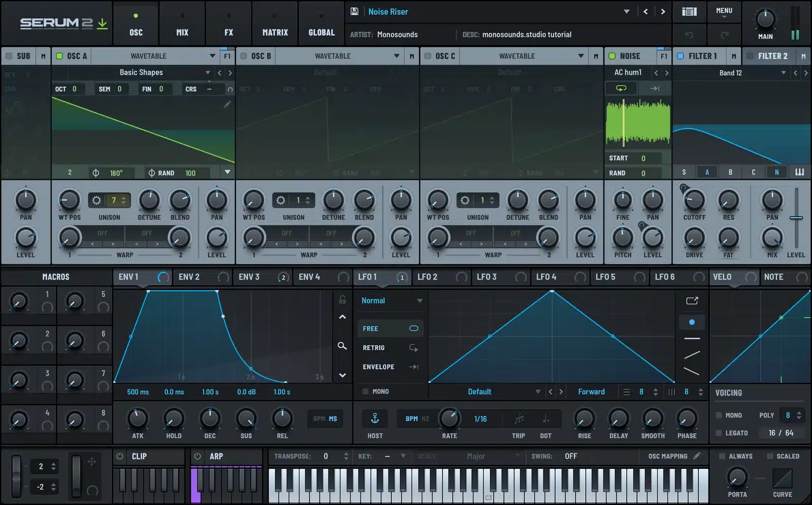Switch to the MIX tab
812x505 pixels.
[182, 23]
